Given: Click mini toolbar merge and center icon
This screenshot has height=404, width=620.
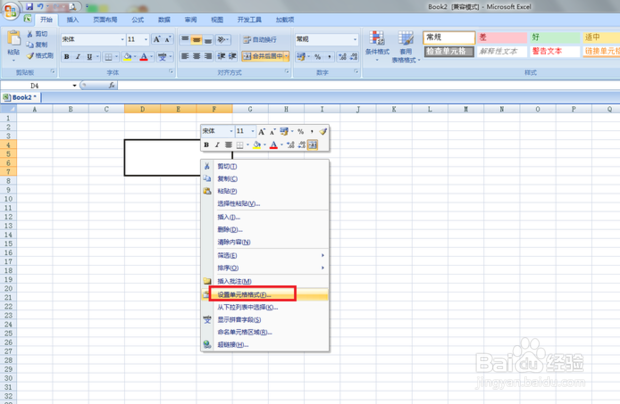Looking at the screenshot, I should click(x=312, y=145).
